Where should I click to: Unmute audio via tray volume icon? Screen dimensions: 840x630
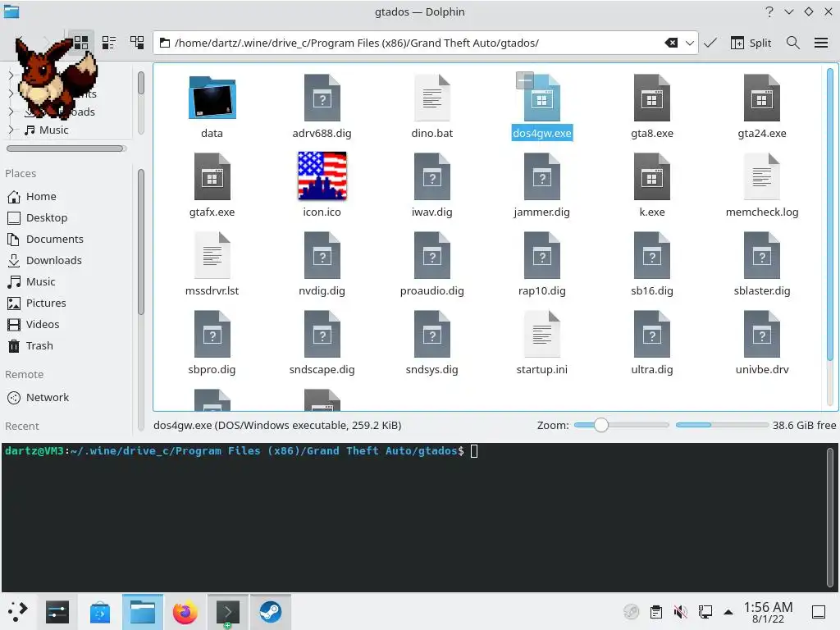(x=680, y=611)
